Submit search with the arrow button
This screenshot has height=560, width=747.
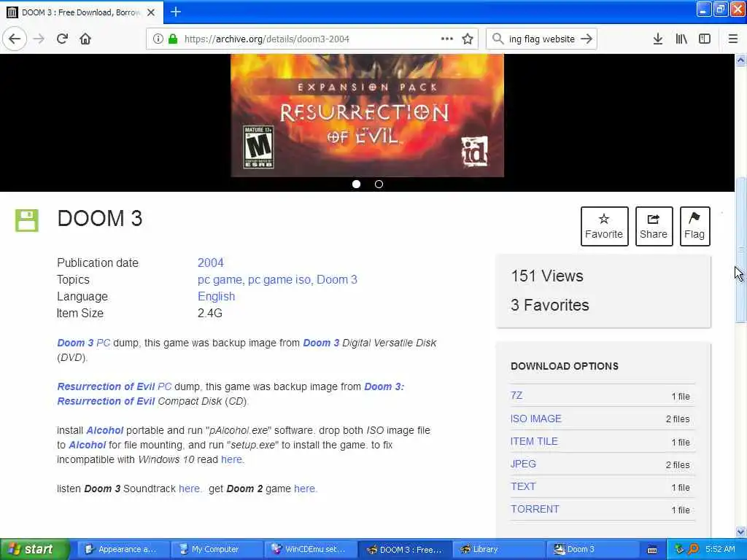587,39
